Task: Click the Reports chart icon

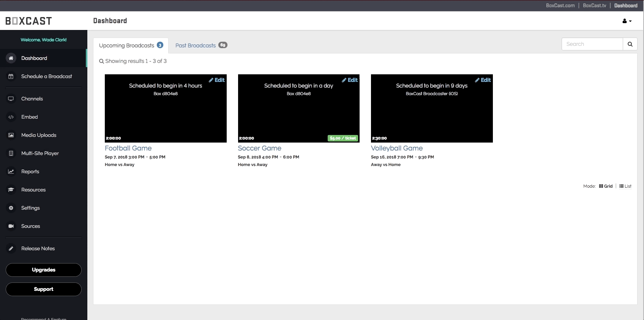Action: (x=11, y=171)
